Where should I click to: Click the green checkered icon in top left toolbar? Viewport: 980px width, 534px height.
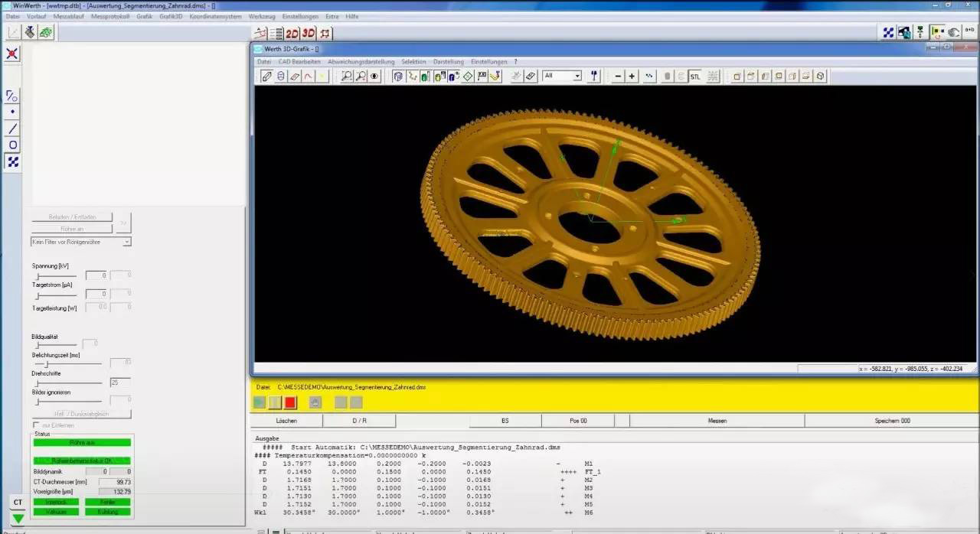point(46,32)
